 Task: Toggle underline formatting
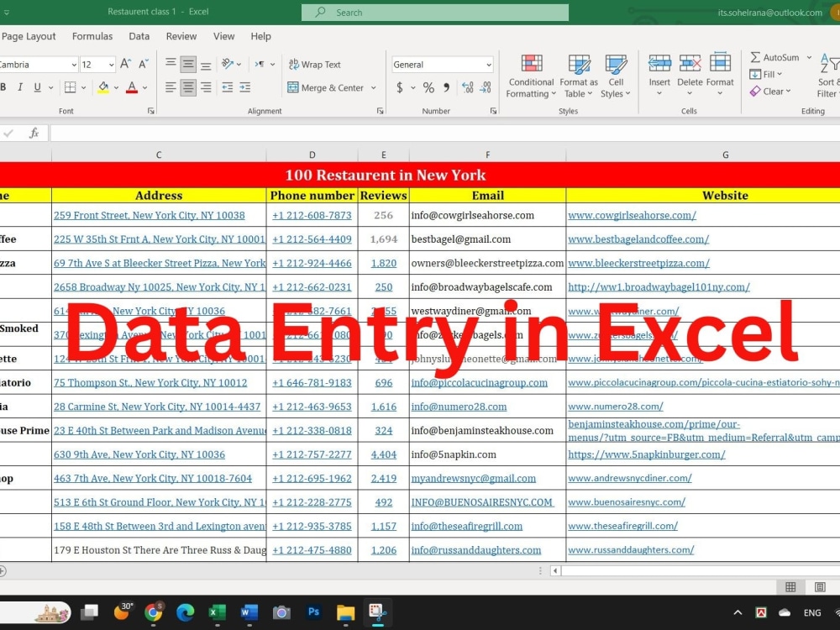click(x=37, y=87)
